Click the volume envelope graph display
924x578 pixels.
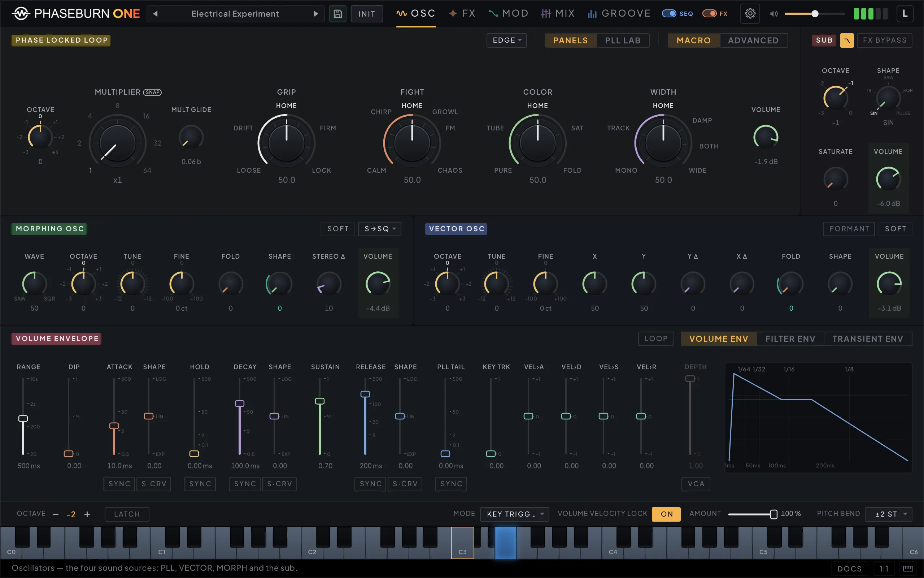[x=818, y=418]
